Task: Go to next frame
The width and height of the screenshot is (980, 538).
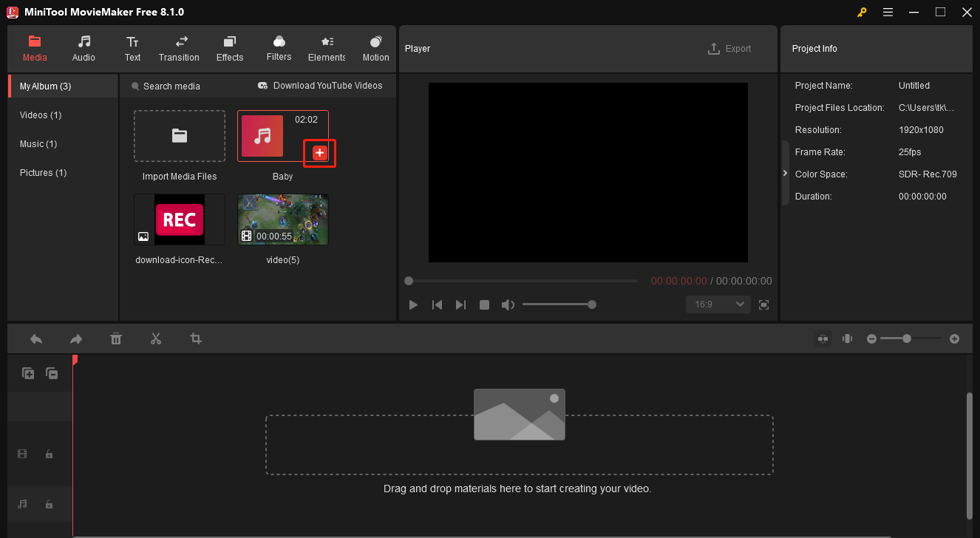Action: (460, 304)
